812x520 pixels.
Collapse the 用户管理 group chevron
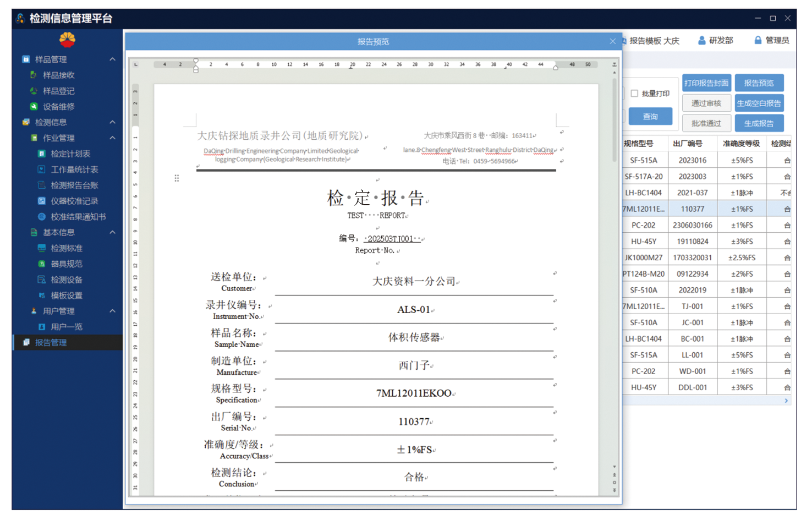tap(112, 311)
